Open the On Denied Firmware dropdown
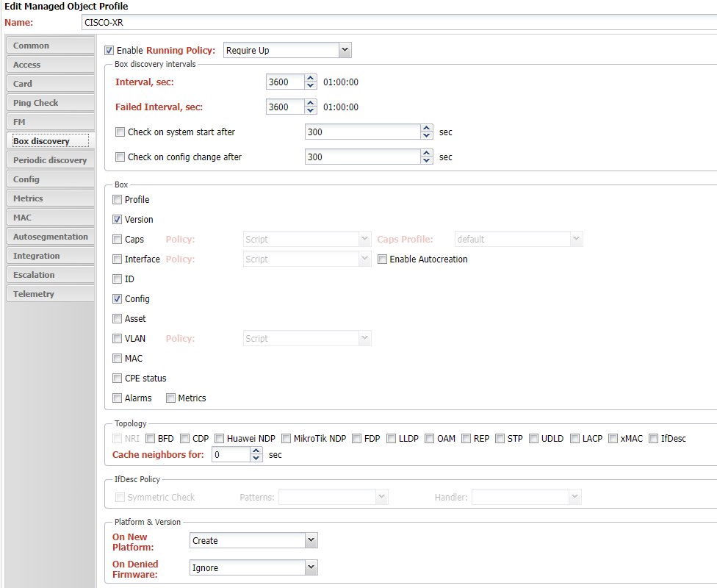The height and width of the screenshot is (588, 717). (311, 567)
